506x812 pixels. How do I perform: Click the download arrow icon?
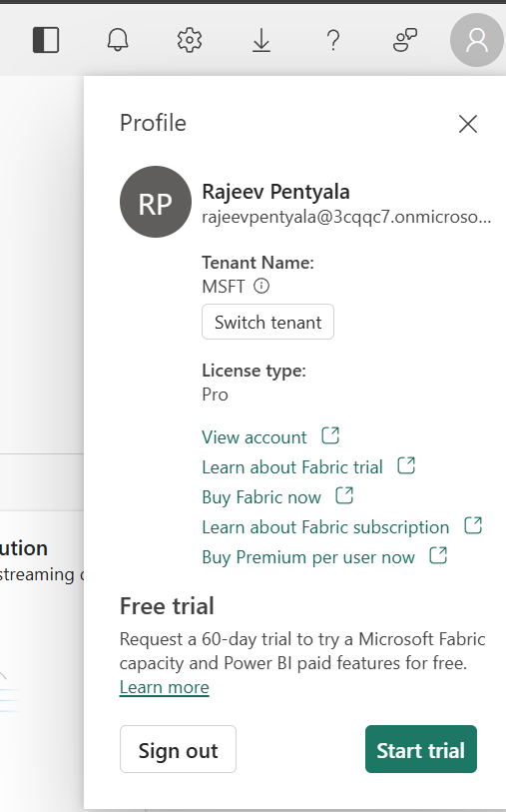click(261, 40)
